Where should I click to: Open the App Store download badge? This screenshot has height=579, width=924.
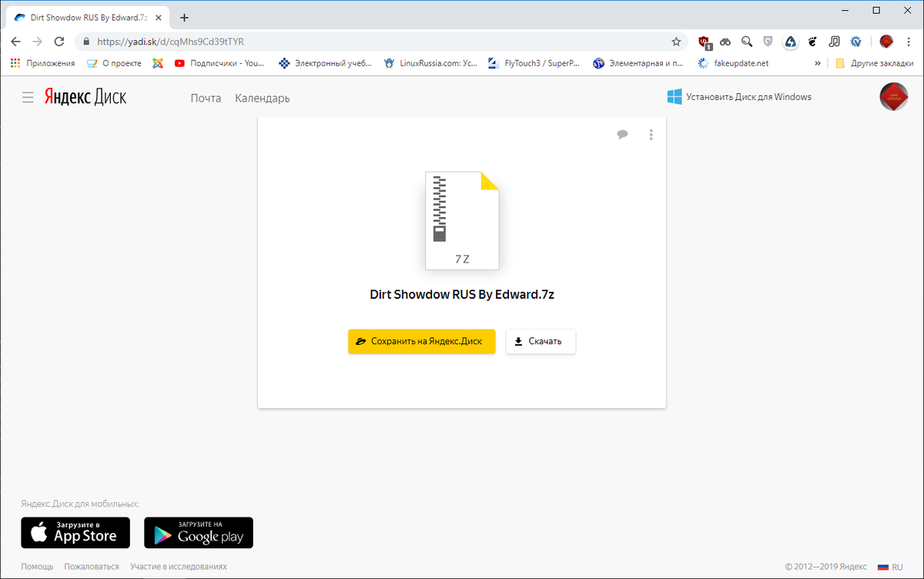point(75,532)
